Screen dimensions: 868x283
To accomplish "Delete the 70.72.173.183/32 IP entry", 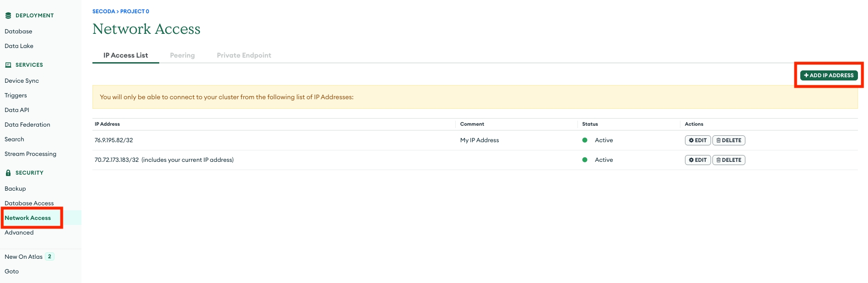I will pos(728,160).
